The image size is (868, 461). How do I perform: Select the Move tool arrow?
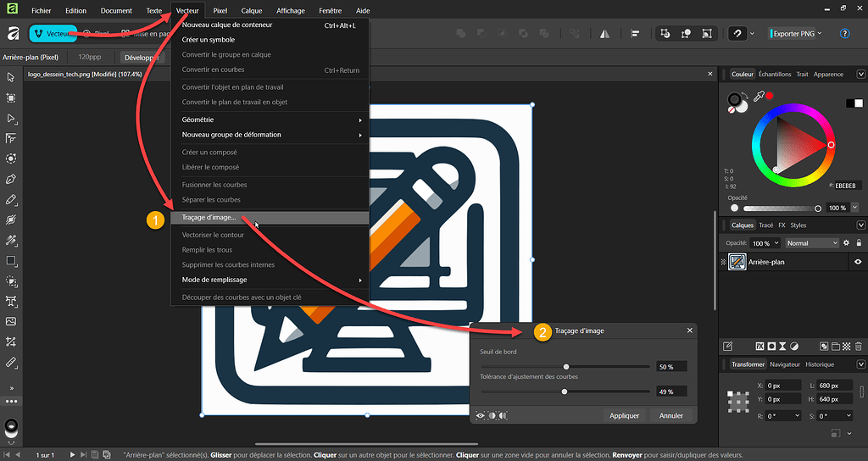(11, 78)
